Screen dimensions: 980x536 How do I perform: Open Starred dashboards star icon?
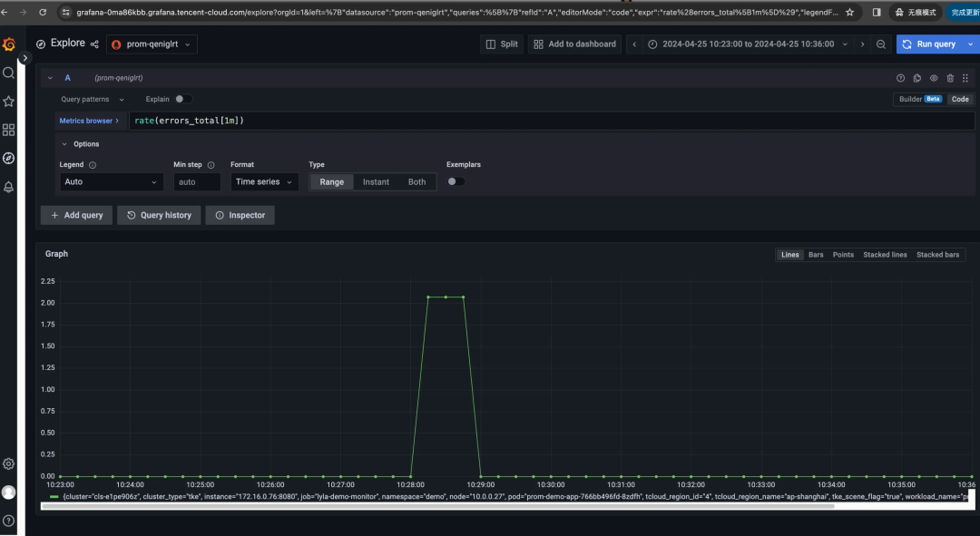point(9,102)
